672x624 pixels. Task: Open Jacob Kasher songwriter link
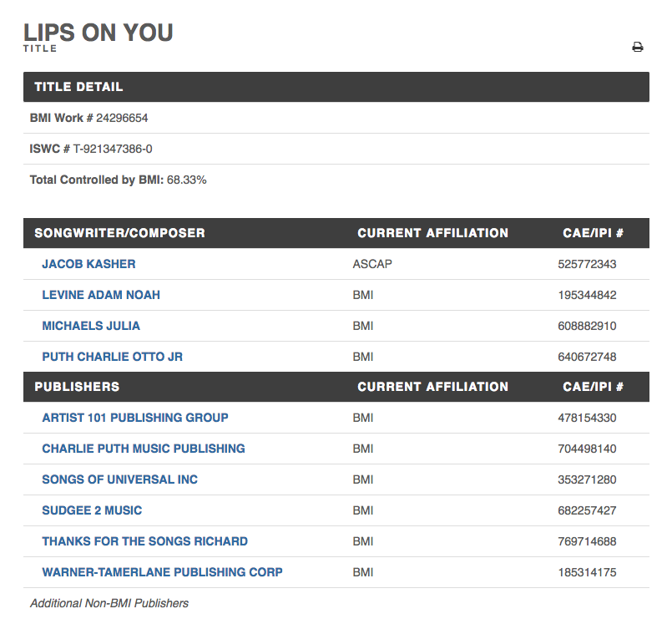pos(88,264)
